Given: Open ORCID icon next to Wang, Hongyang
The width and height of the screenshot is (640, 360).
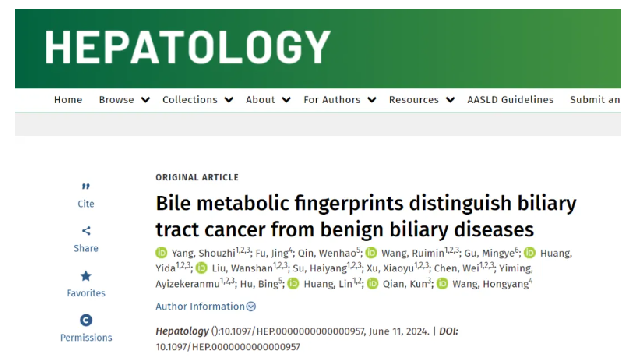Looking at the screenshot, I should click(442, 283).
